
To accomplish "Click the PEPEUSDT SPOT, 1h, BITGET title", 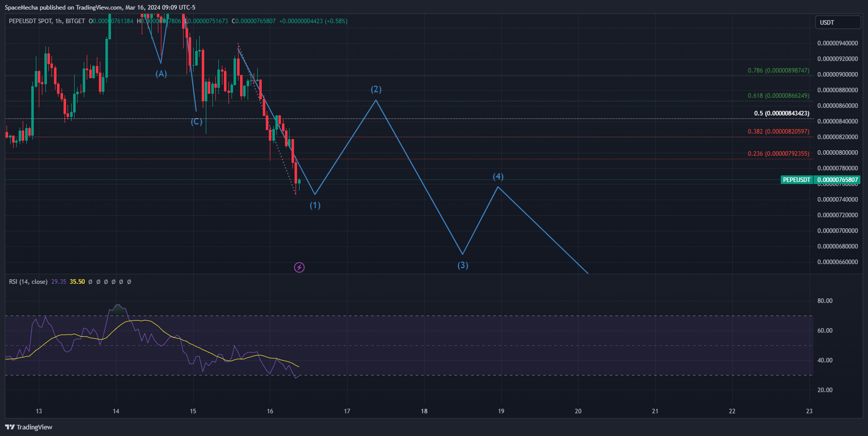I will 47,21.
